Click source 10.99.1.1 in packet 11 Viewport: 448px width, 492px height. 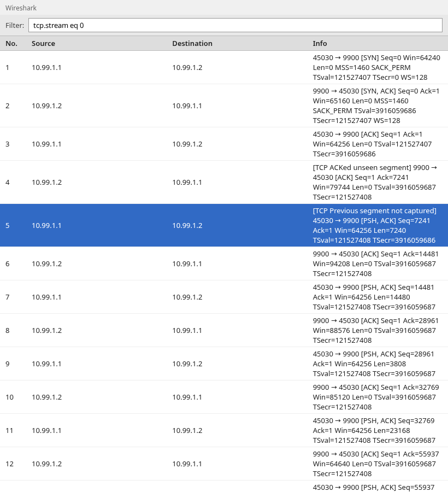tap(46, 431)
